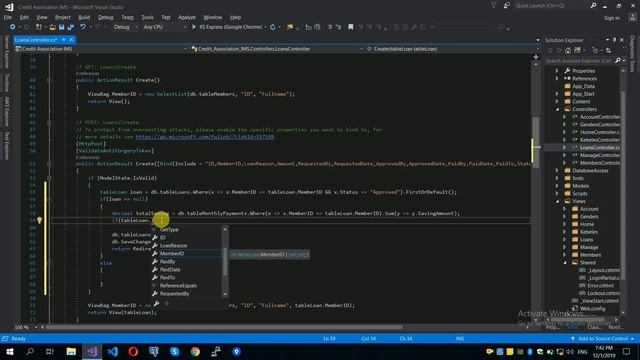Open the account avatar icon near Sign in
Viewport: 640px width, 360px height.
click(632, 17)
